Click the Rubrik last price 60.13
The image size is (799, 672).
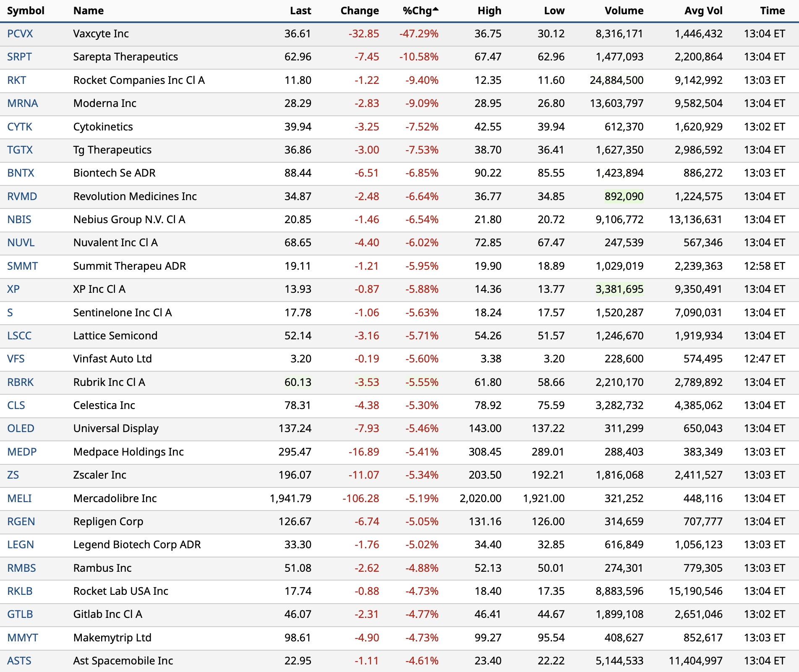[x=298, y=382]
